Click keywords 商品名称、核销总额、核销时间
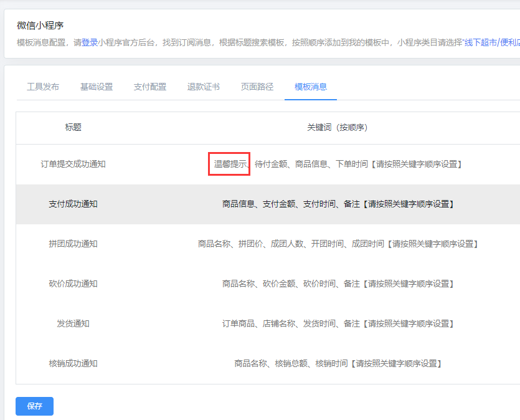The height and width of the screenshot is (420, 520). coord(338,363)
